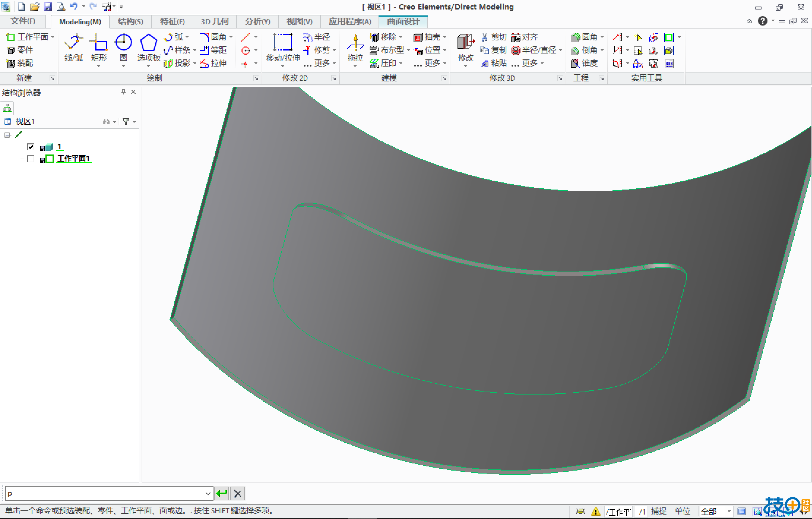Switch to the 3D 几何 tab
This screenshot has height=519, width=812.
tap(215, 21)
